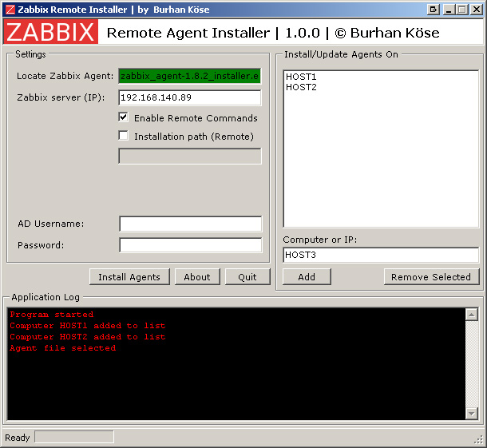
Task: Click into the AD Username field
Action: tap(190, 224)
